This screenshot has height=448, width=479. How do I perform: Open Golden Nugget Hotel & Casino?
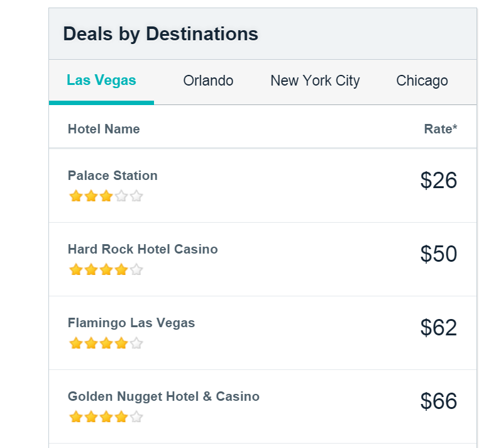tap(163, 396)
